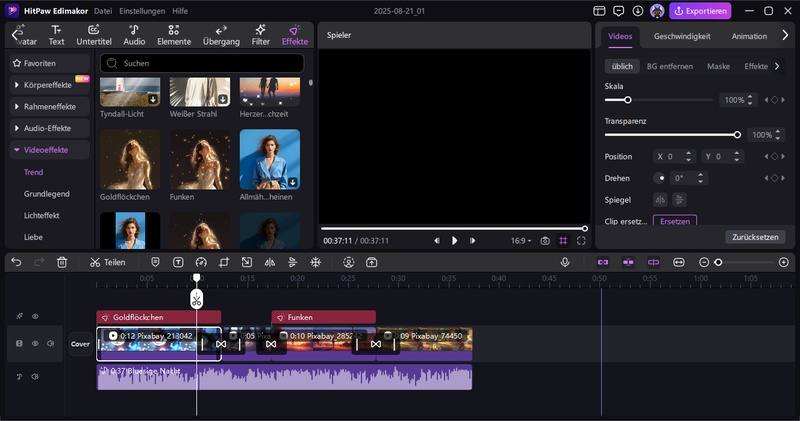Expand the Rahmeneffekte category

49,107
